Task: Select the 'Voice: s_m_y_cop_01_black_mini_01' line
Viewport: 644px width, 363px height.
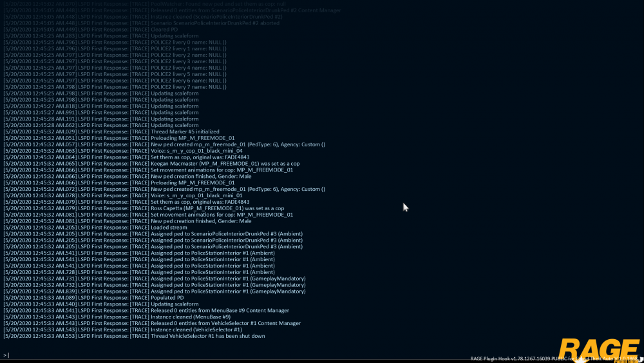Action: click(x=123, y=195)
